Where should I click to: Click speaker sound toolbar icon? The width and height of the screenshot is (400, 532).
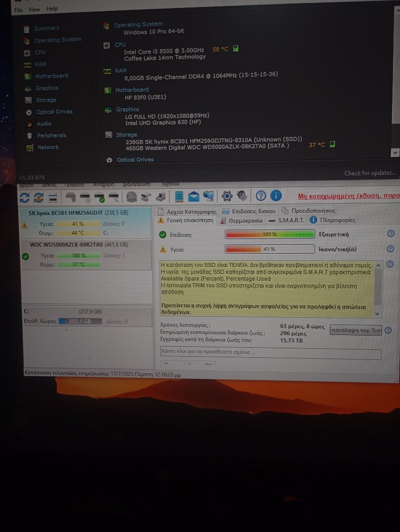242,196
